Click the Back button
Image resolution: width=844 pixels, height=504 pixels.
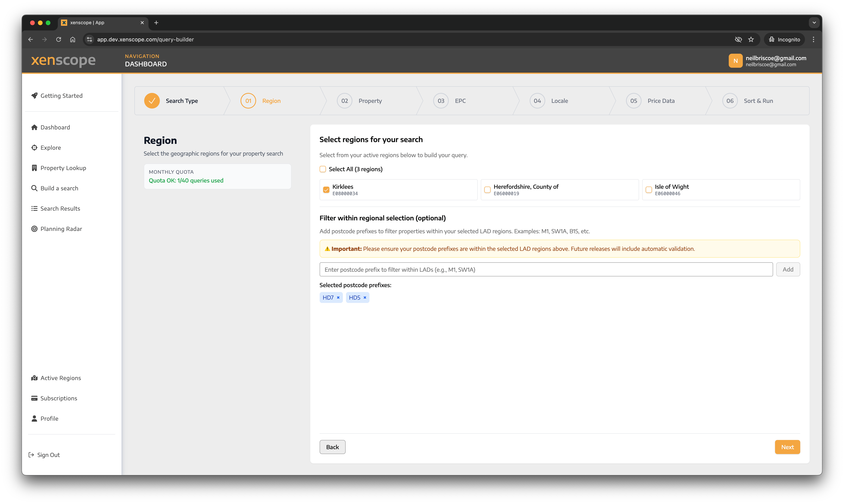[333, 447]
